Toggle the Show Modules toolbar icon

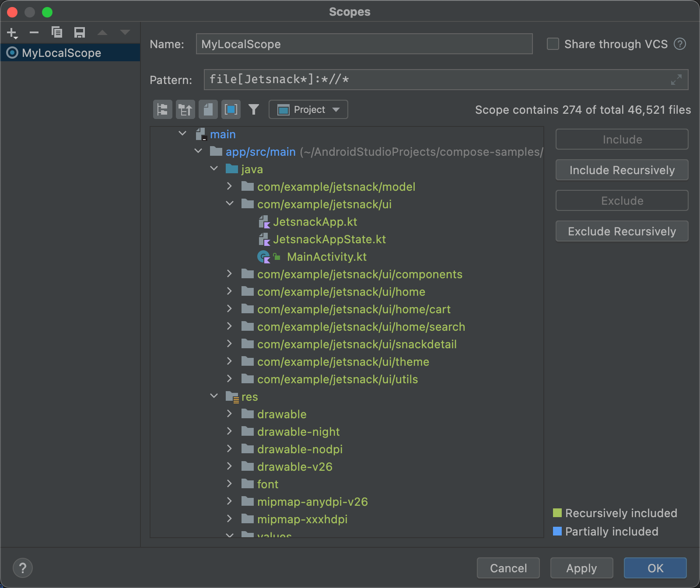pyautogui.click(x=231, y=109)
